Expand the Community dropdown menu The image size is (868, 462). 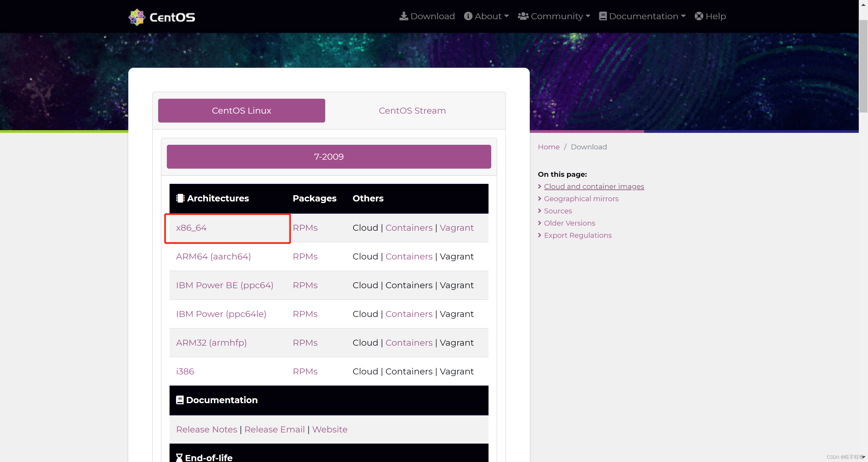[x=554, y=16]
